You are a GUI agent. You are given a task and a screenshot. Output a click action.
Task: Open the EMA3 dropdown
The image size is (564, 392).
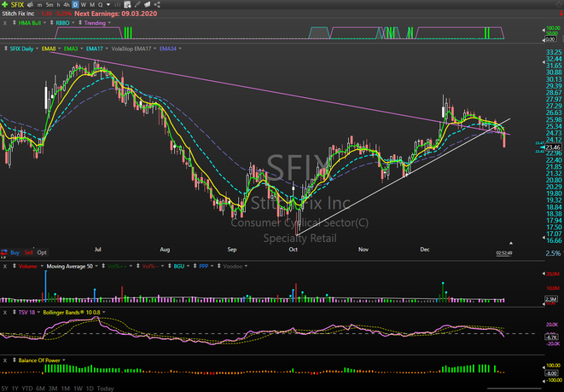pos(82,49)
